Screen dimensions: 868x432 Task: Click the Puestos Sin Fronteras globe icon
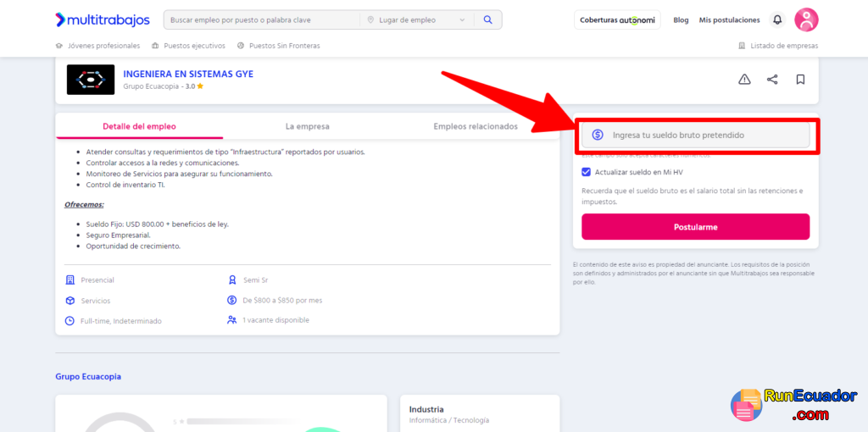(241, 46)
